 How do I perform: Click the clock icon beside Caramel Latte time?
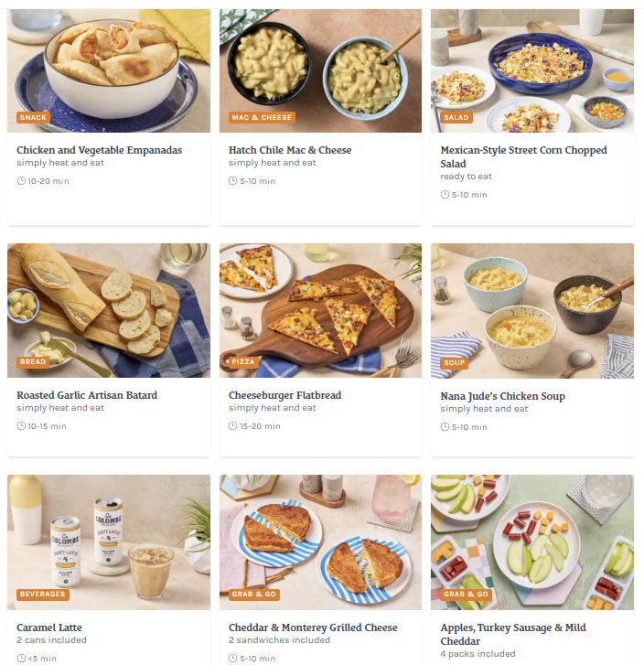[21, 659]
